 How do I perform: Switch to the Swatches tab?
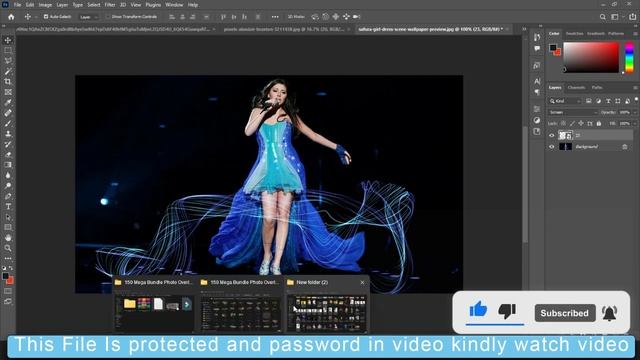(574, 33)
